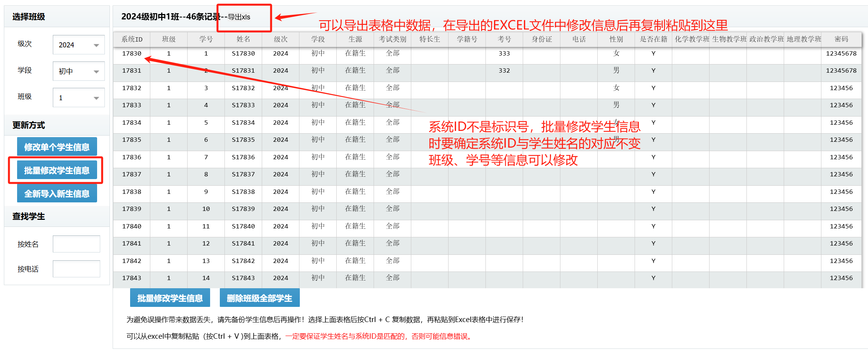The width and height of the screenshot is (868, 350).
Task: Click the 修改单个学生信息 button
Action: [x=57, y=147]
